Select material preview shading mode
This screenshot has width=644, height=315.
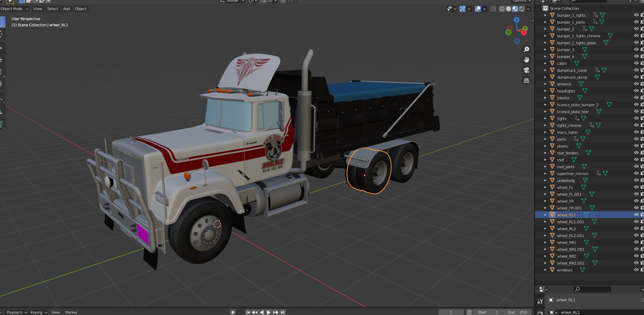[x=515, y=9]
